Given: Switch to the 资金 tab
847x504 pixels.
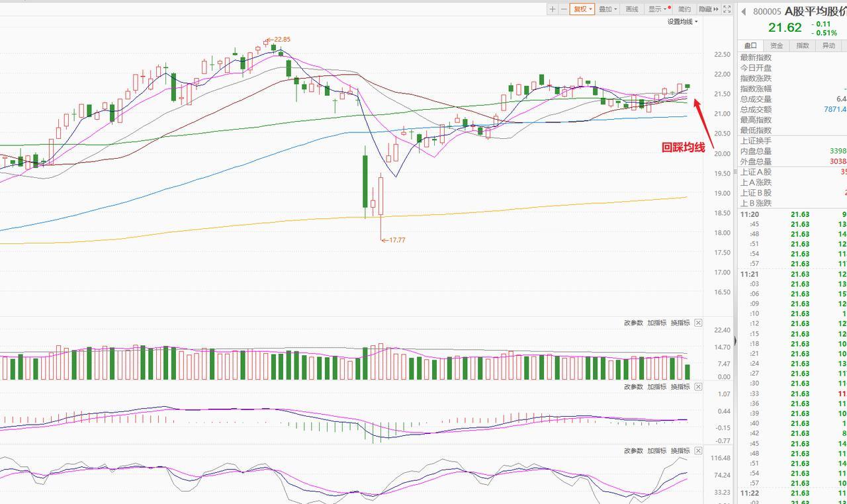Looking at the screenshot, I should (776, 46).
